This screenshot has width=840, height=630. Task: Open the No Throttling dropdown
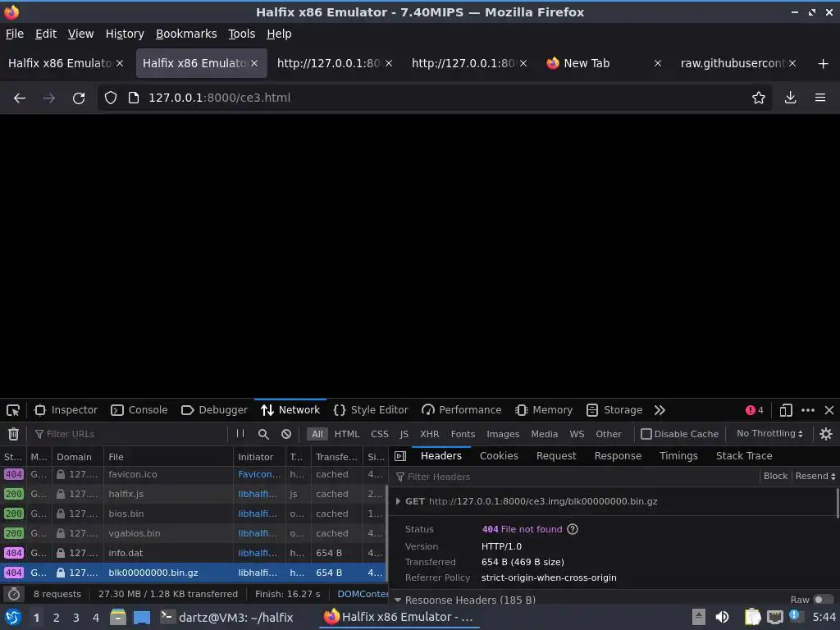769,433
